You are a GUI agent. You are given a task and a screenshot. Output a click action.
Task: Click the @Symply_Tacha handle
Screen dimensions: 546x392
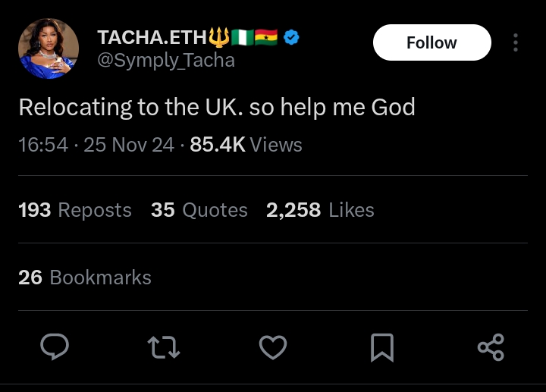(x=166, y=60)
